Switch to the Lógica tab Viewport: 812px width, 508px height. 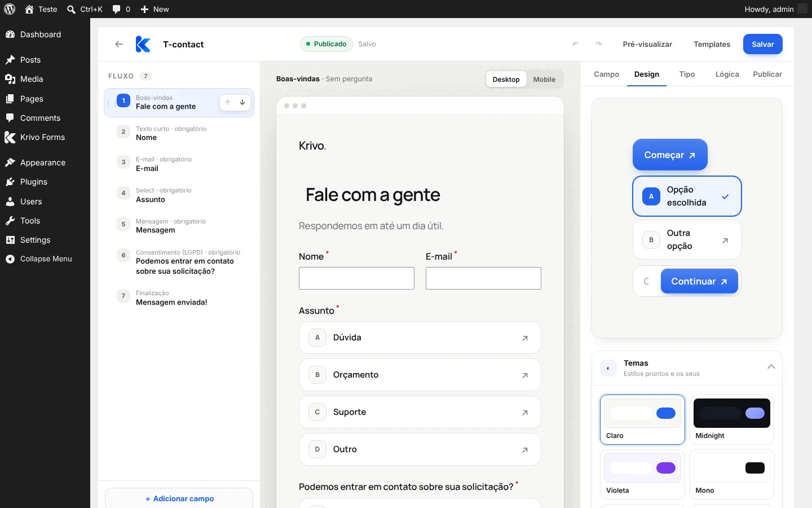(x=727, y=75)
